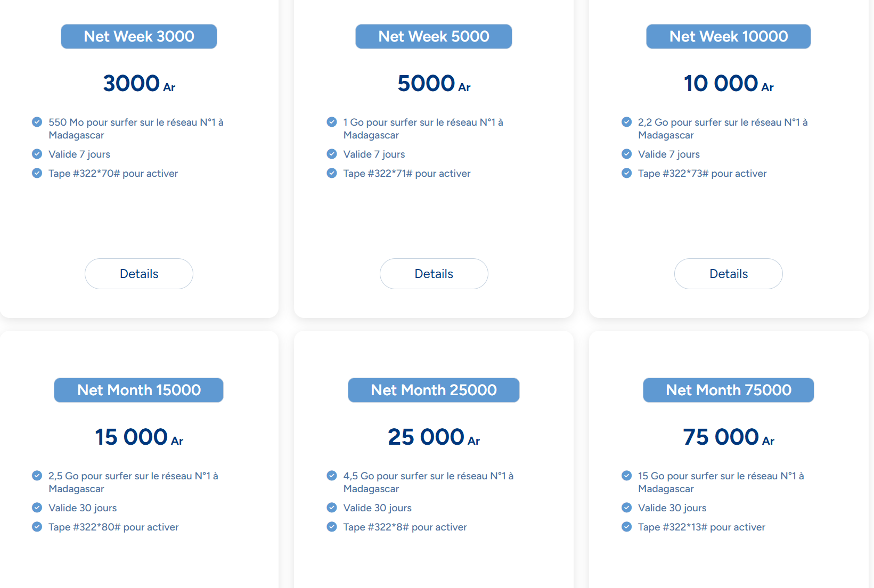Click the check icon beside 1 Go offer
Image resolution: width=874 pixels, height=588 pixels.
click(x=332, y=122)
